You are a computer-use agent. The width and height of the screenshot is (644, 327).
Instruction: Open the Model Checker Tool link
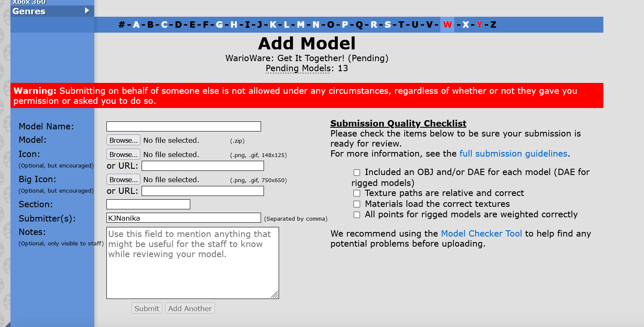click(481, 234)
